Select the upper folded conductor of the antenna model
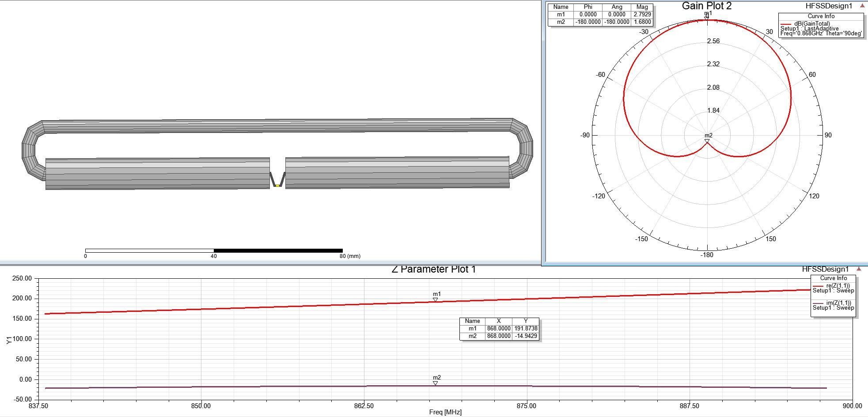The image size is (868, 417). tap(277, 126)
